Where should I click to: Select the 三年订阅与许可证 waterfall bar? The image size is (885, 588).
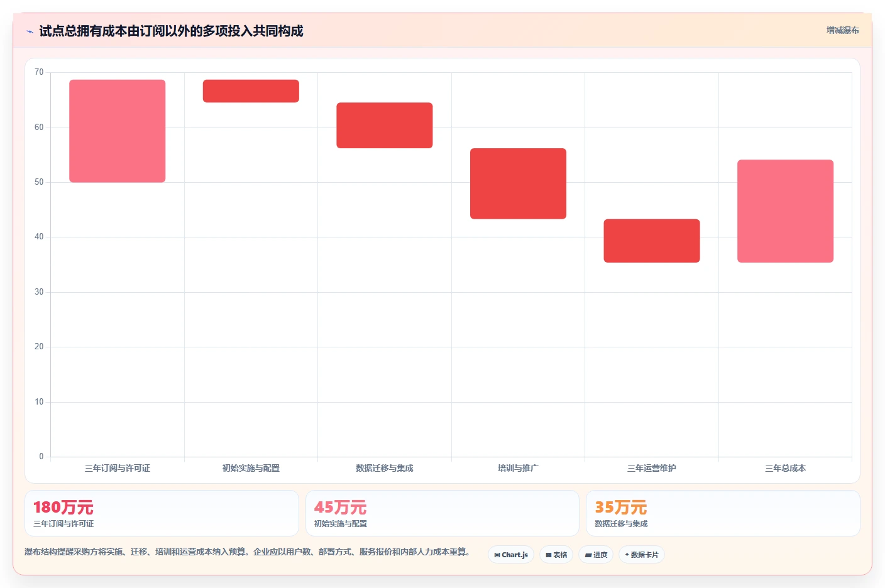coord(118,131)
